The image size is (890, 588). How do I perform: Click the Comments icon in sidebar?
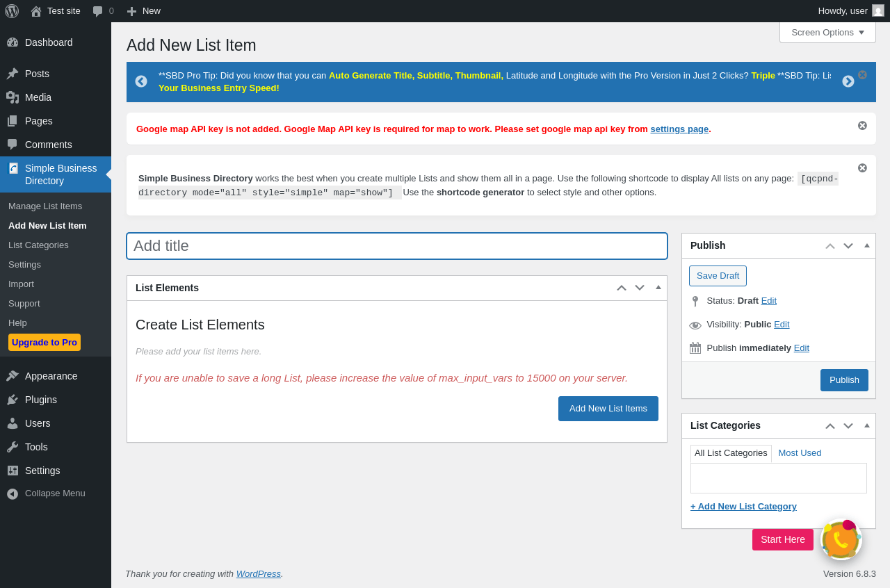coord(13,145)
